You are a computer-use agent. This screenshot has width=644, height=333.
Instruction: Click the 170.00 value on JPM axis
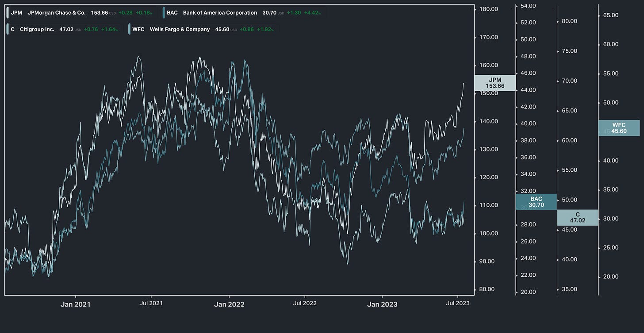point(488,37)
